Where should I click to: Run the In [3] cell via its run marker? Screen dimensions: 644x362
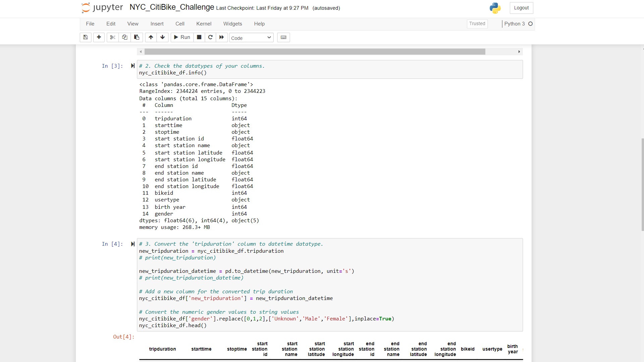(133, 66)
